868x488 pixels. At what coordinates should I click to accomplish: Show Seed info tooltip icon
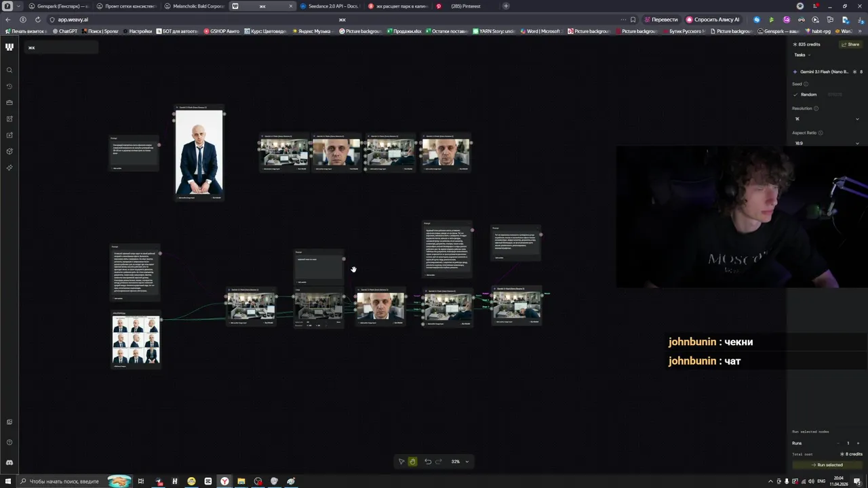tap(806, 84)
